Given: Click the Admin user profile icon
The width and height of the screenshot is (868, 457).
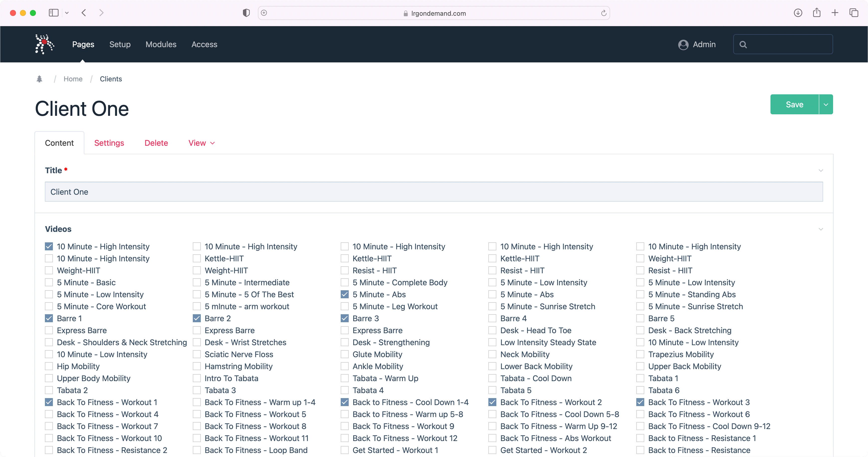Looking at the screenshot, I should [683, 44].
